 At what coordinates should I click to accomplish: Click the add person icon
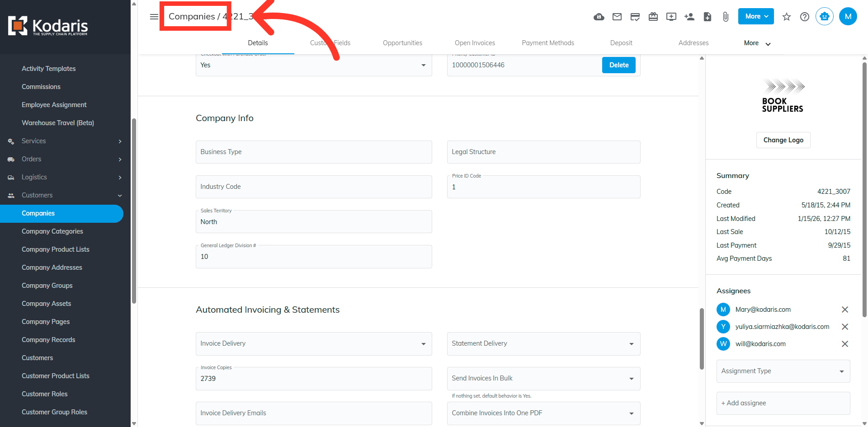pos(689,17)
